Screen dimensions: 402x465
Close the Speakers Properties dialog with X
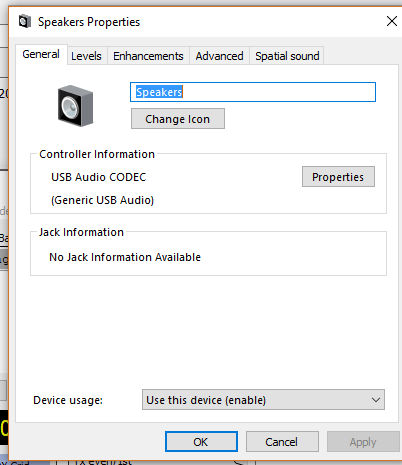click(392, 21)
